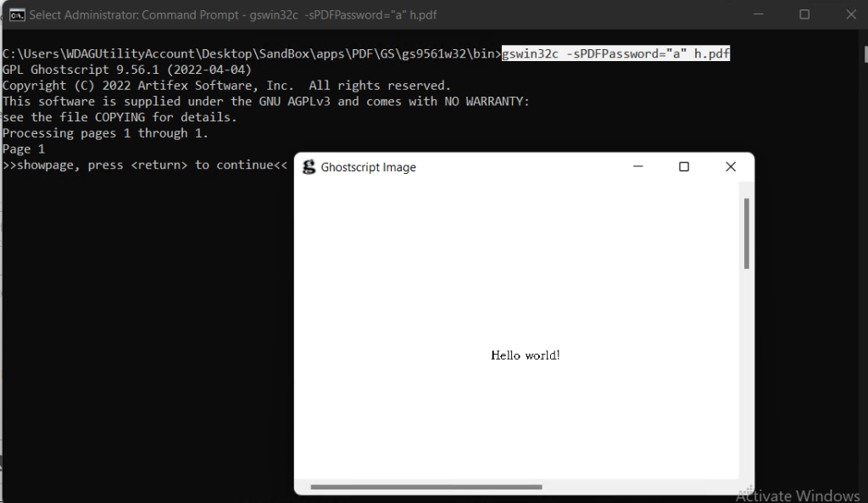Click the Command Prompt vertical scrollbar thumb
This screenshot has width=868, height=503.
(x=865, y=54)
